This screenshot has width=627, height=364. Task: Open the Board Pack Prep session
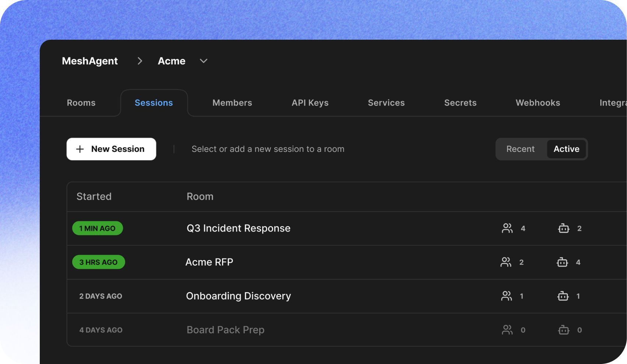point(225,330)
